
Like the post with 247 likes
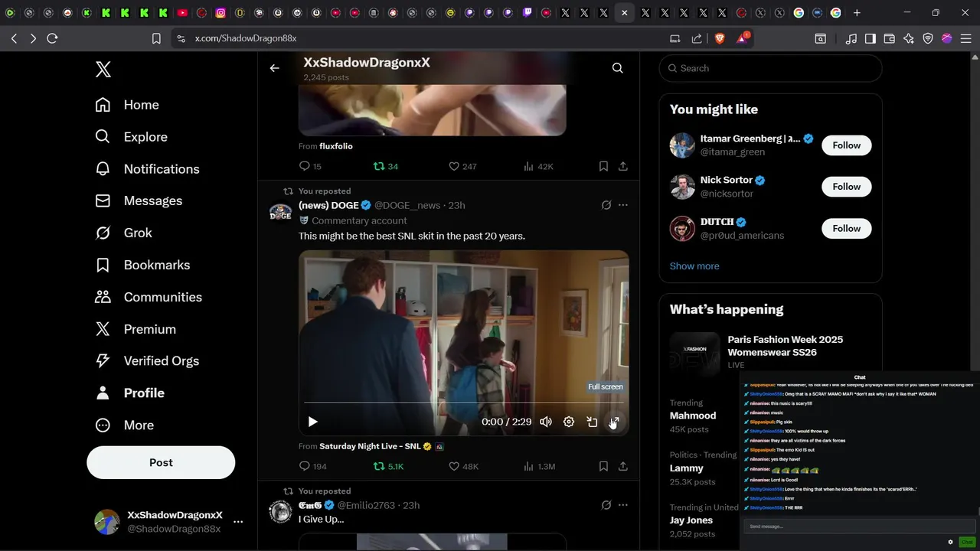[462, 166]
